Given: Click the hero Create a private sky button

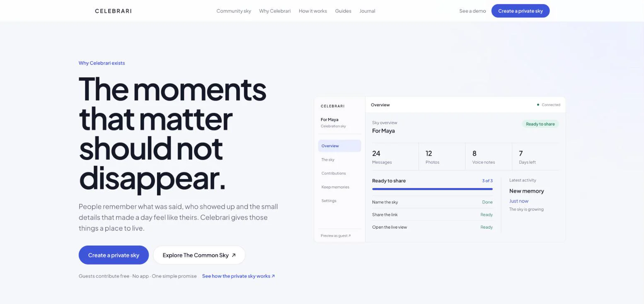Looking at the screenshot, I should pos(114,255).
